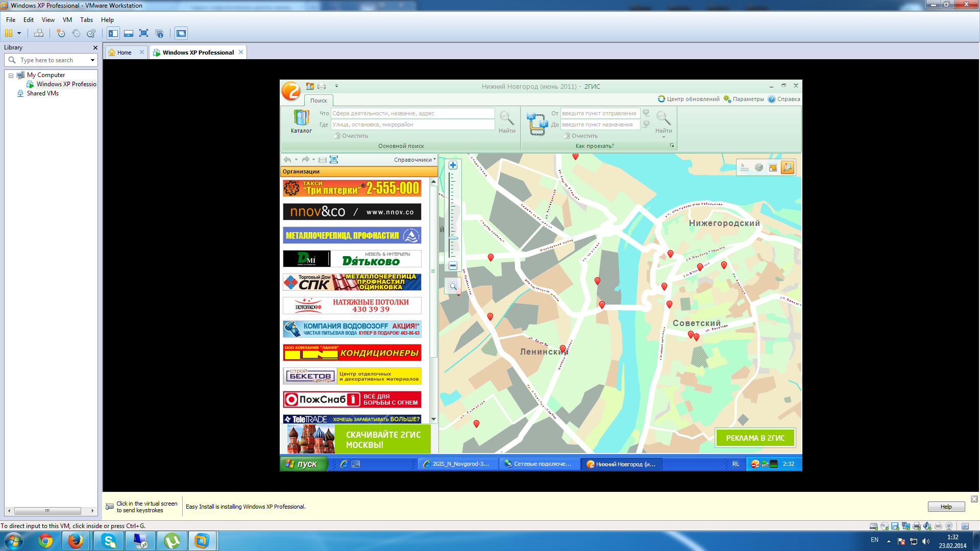Expand the Как проехать group launcher
Image resolution: width=980 pixels, height=551 pixels.
click(x=672, y=146)
